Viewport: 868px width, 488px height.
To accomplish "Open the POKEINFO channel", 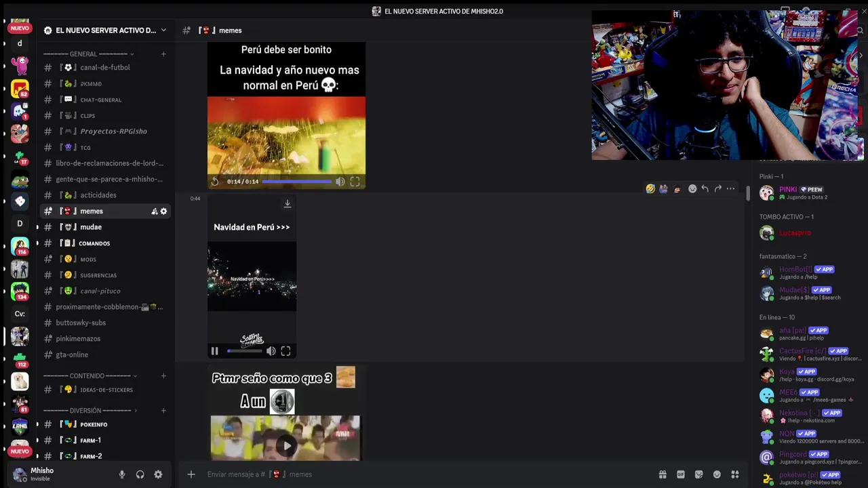I will [104, 424].
